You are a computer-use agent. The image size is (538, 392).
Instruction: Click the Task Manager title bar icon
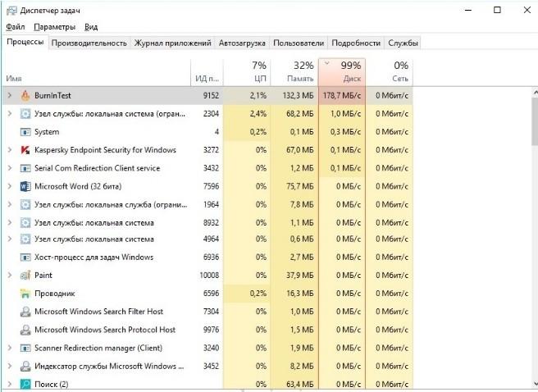coord(11,11)
